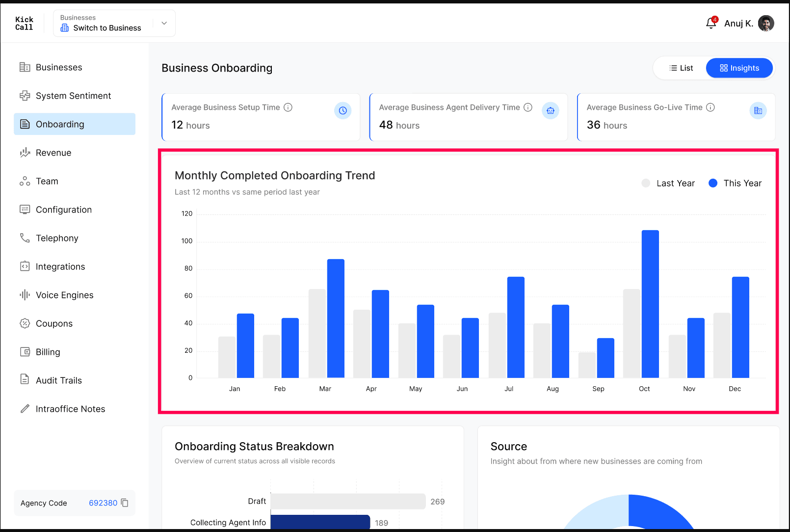This screenshot has width=790, height=532.
Task: Click the 48 hours delivery time value
Action: click(x=399, y=125)
